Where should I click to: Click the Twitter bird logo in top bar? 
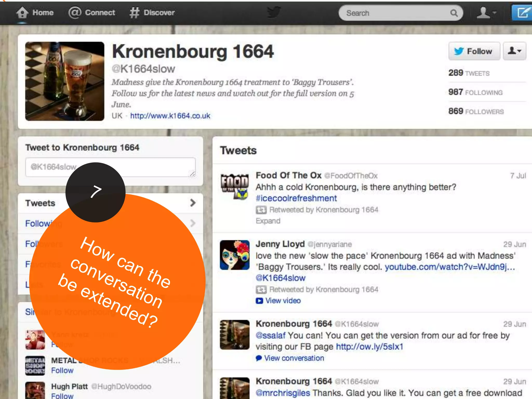(x=274, y=12)
